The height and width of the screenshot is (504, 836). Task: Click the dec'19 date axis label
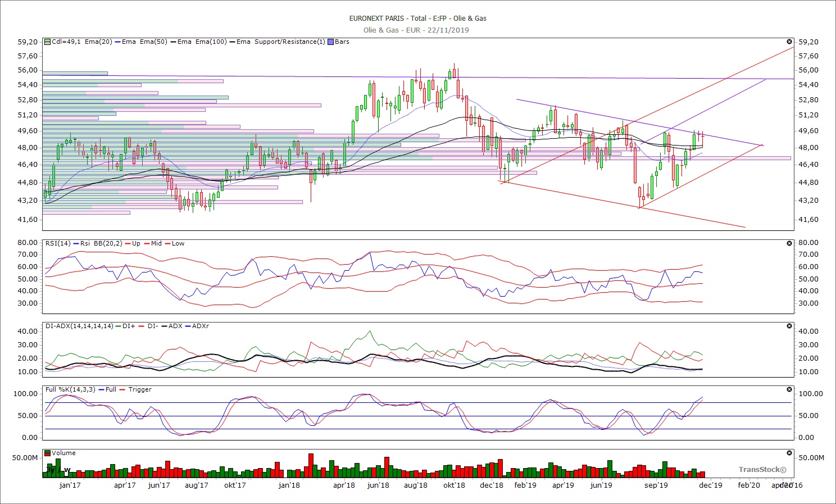pos(710,485)
